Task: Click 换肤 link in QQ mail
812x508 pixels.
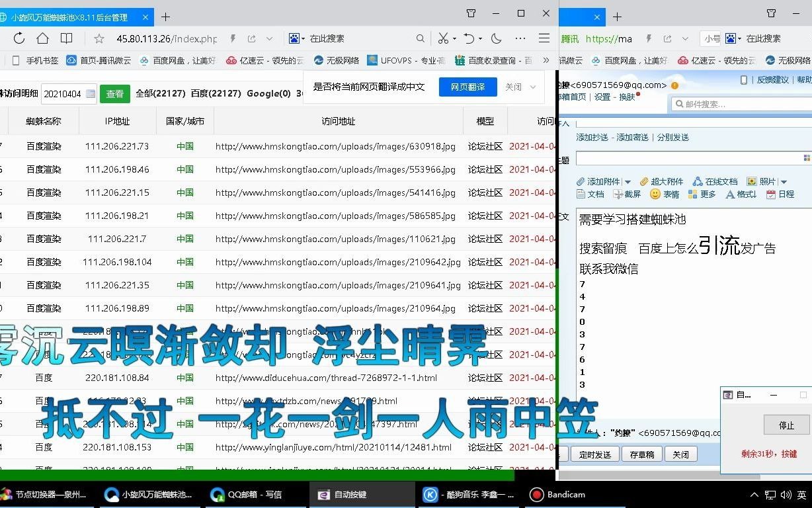Action: [x=627, y=97]
